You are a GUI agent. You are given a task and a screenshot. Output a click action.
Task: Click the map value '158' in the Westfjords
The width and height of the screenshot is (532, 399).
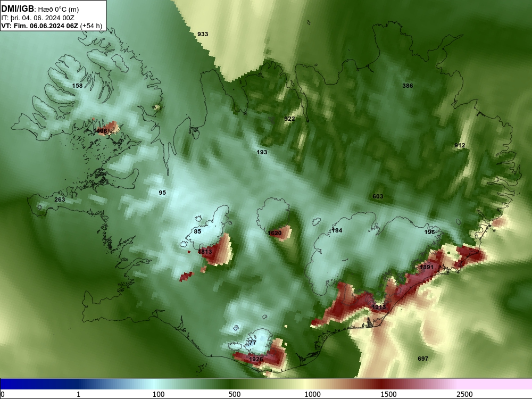pyautogui.click(x=77, y=86)
